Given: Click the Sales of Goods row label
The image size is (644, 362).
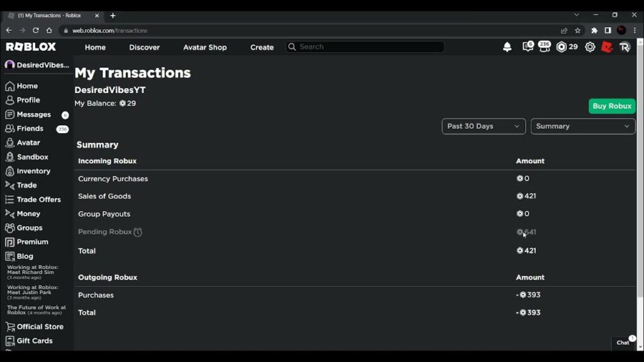Looking at the screenshot, I should [104, 197].
